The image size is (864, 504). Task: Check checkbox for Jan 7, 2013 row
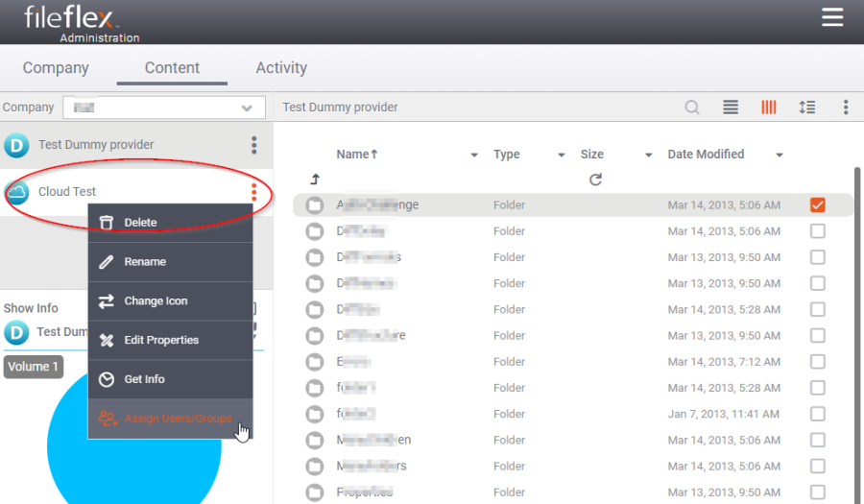point(818,414)
